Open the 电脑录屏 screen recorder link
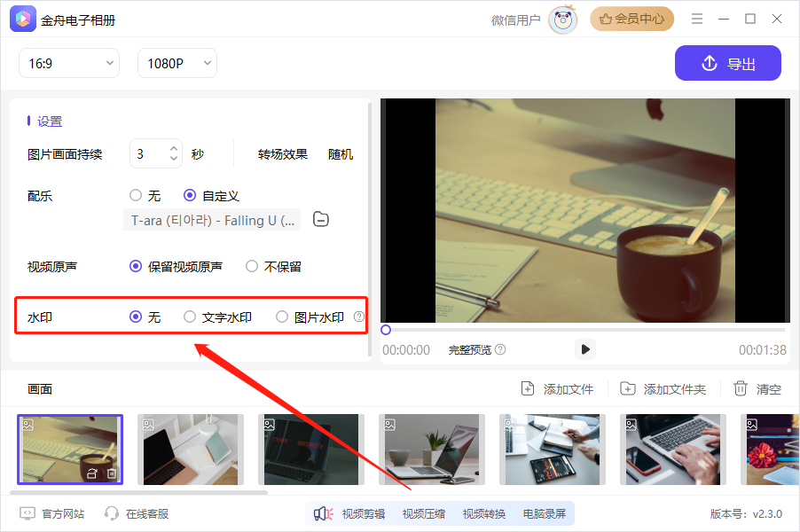 pos(544,513)
